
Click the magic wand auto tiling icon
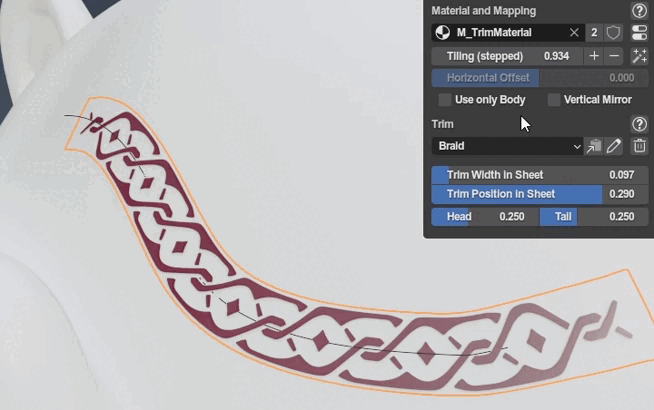pyautogui.click(x=640, y=56)
